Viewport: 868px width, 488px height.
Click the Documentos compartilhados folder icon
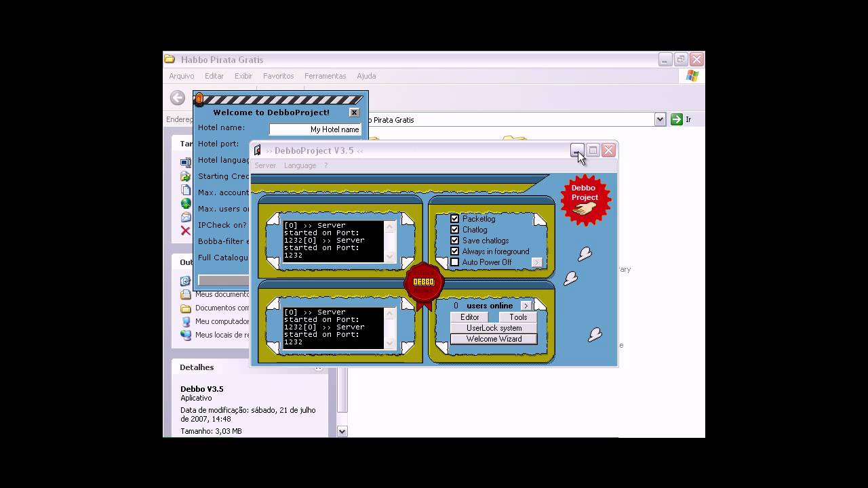tap(186, 308)
